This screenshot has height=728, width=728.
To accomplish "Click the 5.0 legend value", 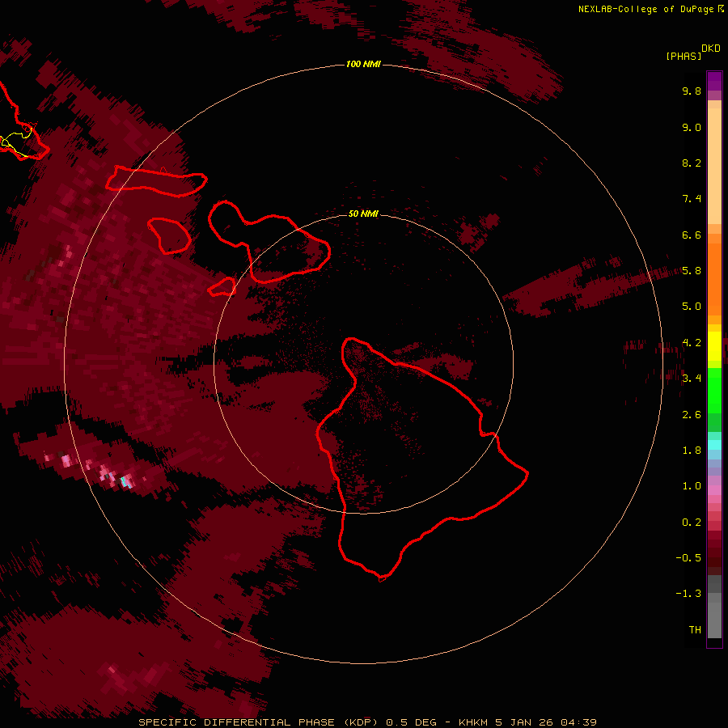I will tap(692, 307).
